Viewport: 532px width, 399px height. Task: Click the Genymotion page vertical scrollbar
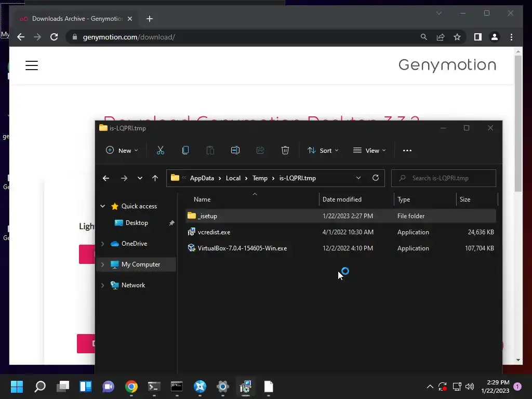(518, 124)
